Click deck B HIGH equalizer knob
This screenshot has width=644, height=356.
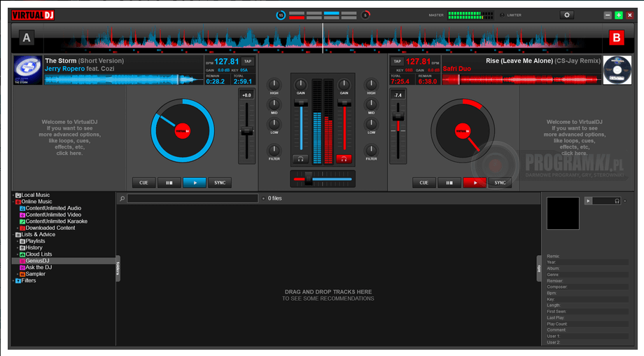tap(371, 85)
